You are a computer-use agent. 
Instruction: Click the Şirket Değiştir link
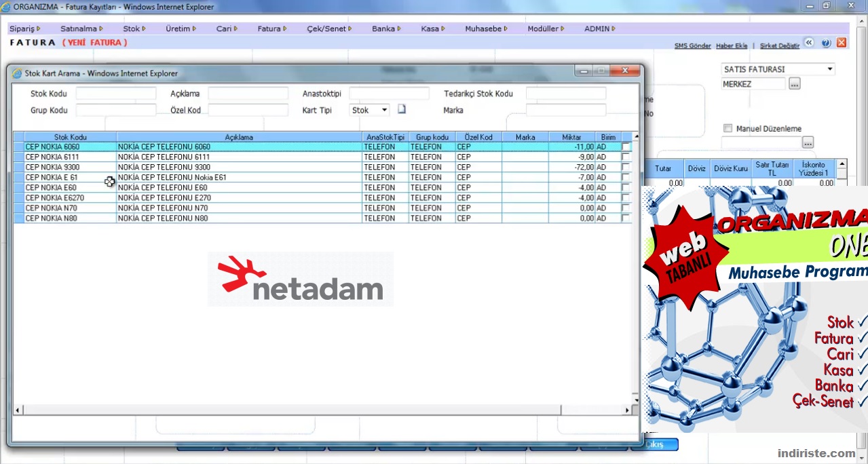tap(779, 45)
